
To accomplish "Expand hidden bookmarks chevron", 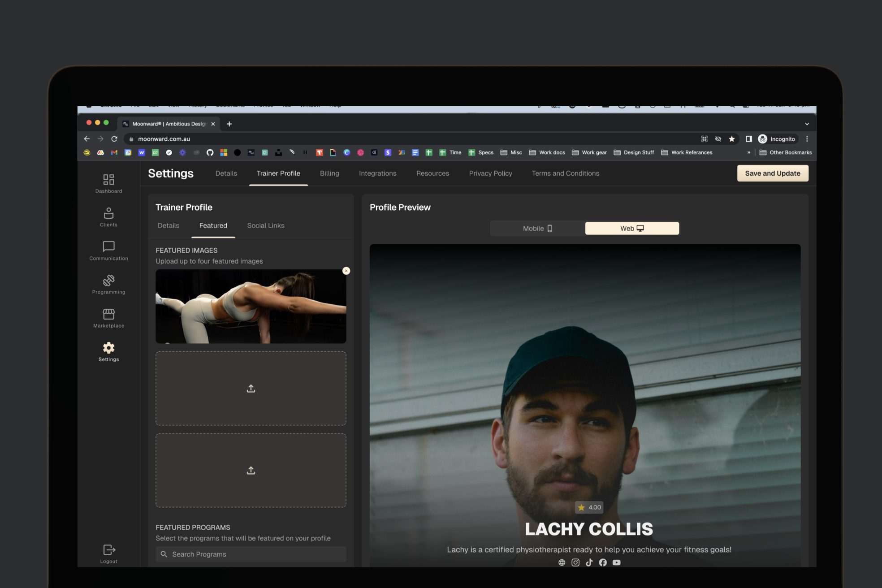I will coord(748,152).
